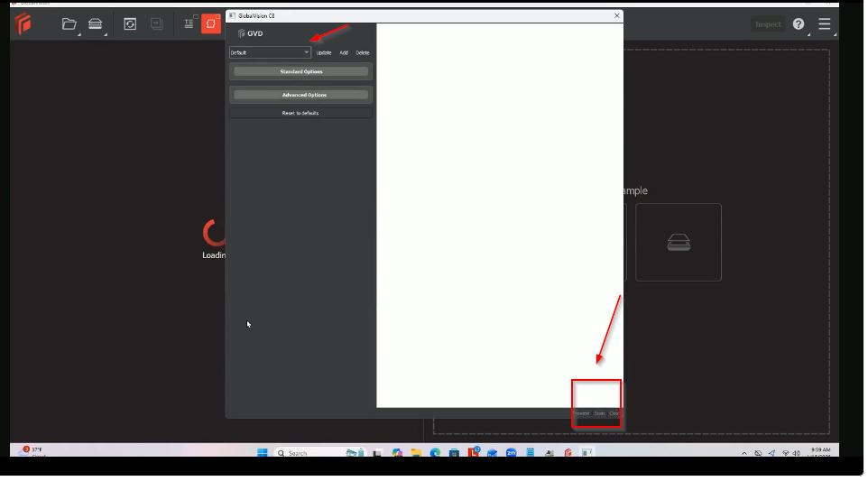The width and height of the screenshot is (868, 481).
Task: Click the highlighted orange inspection mode icon
Action: 211,24
